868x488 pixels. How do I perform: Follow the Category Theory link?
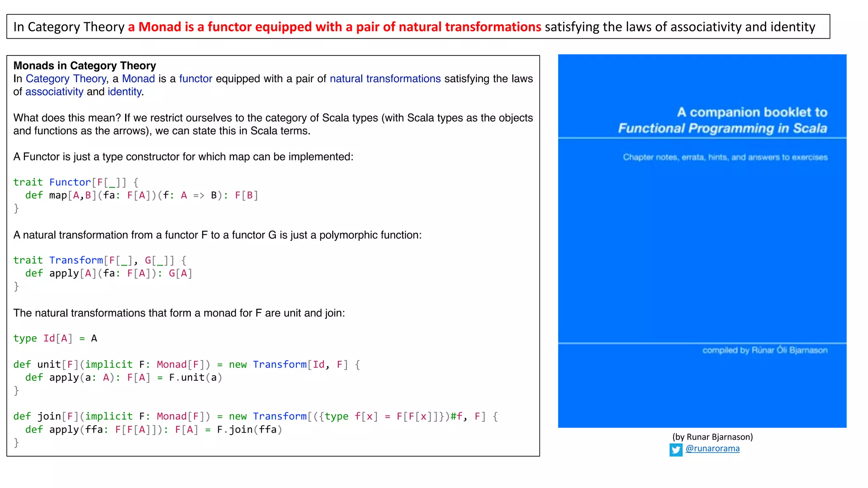coord(66,79)
